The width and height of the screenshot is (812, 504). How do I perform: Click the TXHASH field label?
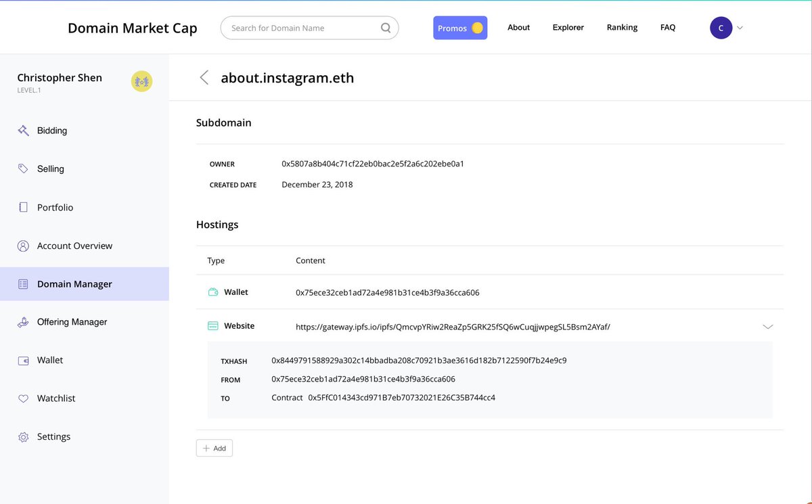point(234,362)
